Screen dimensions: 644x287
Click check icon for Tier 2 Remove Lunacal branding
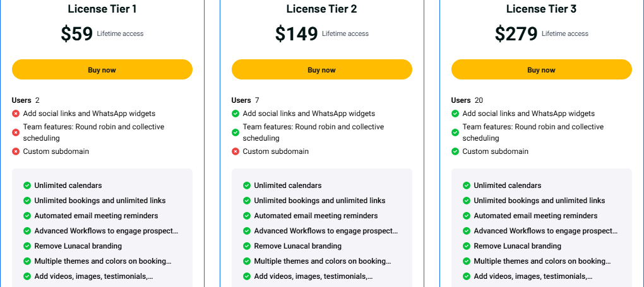247,246
